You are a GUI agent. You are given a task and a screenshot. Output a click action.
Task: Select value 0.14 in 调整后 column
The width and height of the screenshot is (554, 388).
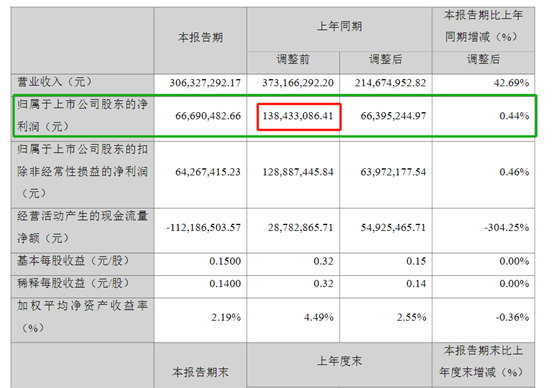coord(416,284)
